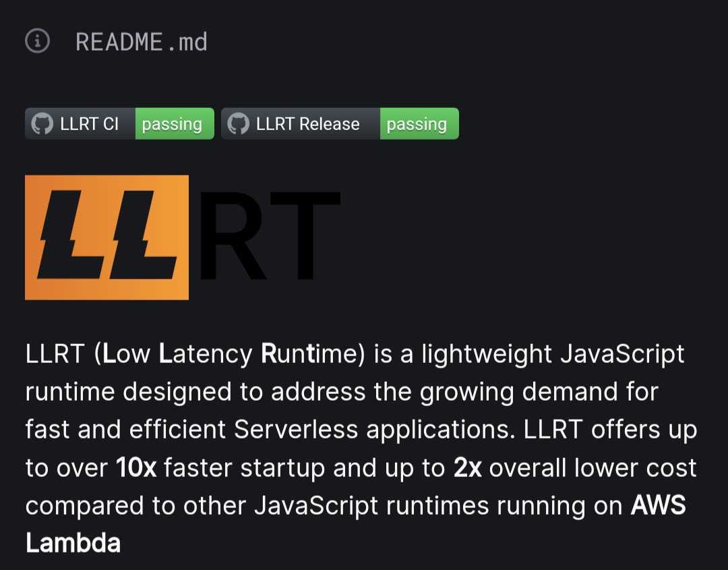Image resolution: width=728 pixels, height=570 pixels.
Task: Click the GitHub logo in LLRT CI badge
Action: [x=42, y=124]
